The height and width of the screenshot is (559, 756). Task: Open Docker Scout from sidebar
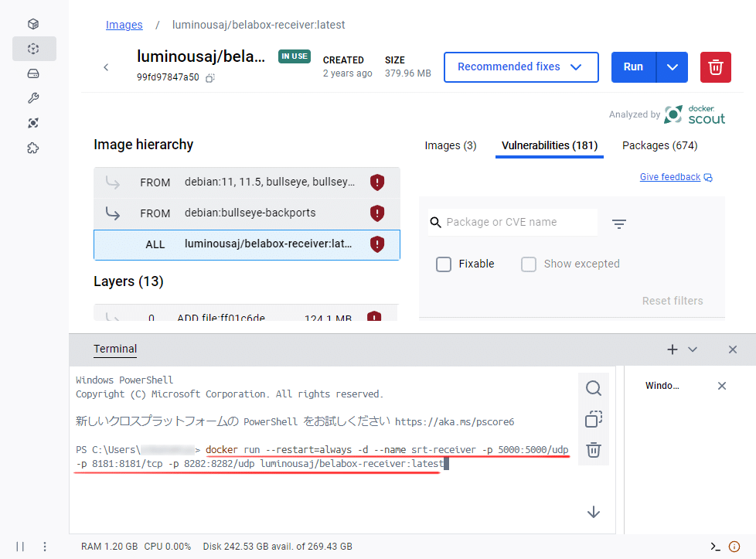(33, 123)
